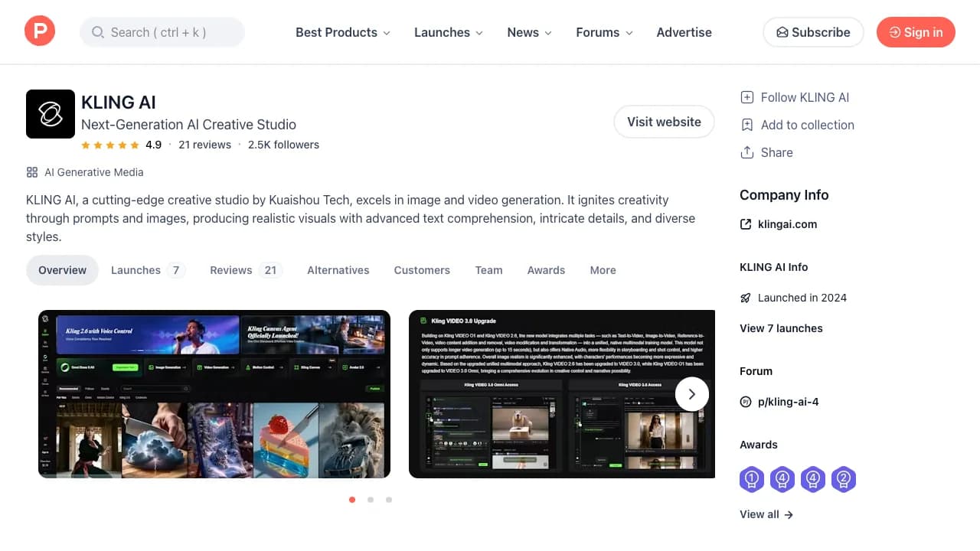The width and height of the screenshot is (980, 551).
Task: Open the Alternatives tab
Action: click(338, 270)
